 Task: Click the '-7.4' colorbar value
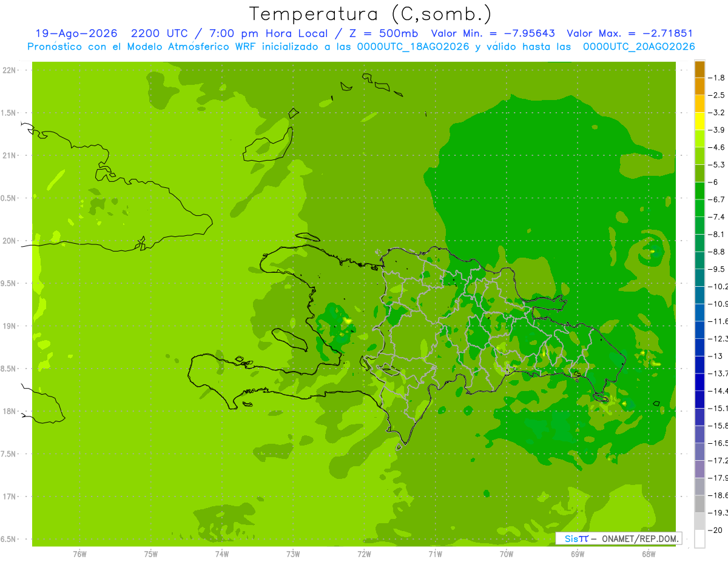[716, 216]
